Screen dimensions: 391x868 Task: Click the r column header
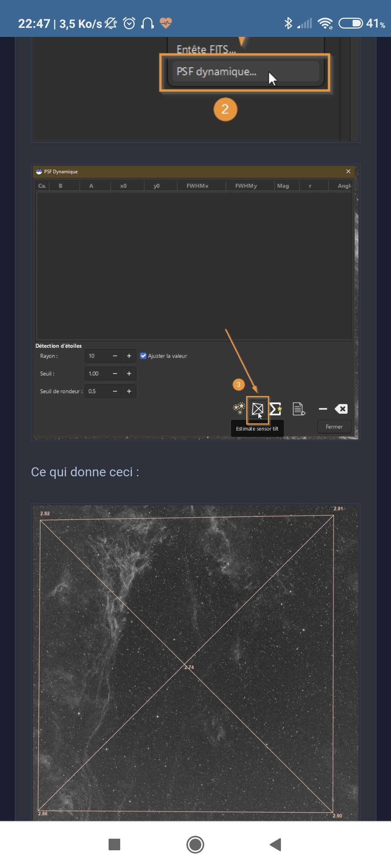[x=314, y=186]
